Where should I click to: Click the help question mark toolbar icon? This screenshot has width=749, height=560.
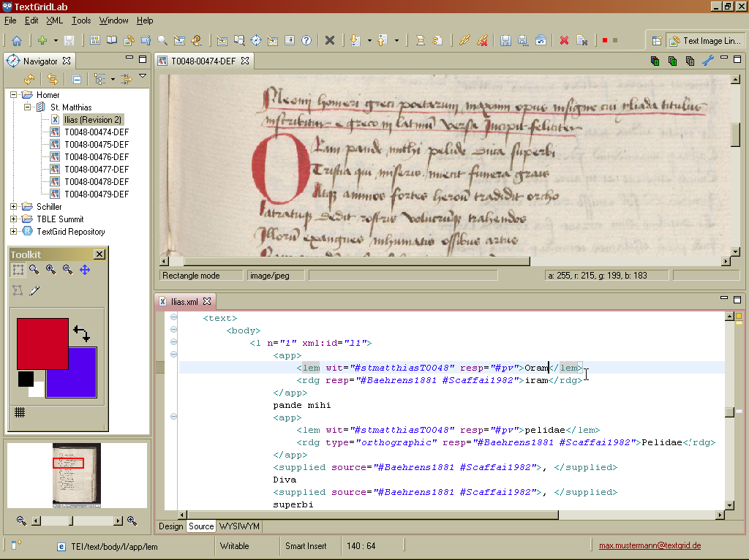pyautogui.click(x=306, y=40)
